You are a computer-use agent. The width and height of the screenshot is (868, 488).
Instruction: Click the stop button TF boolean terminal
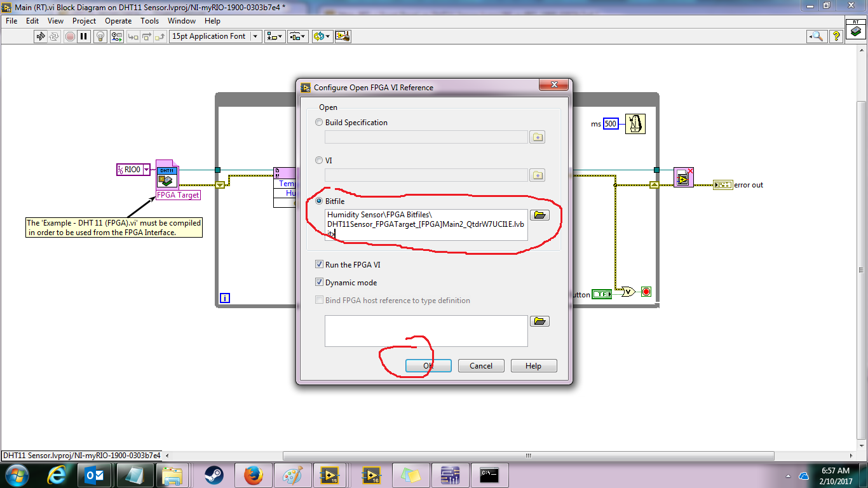601,294
